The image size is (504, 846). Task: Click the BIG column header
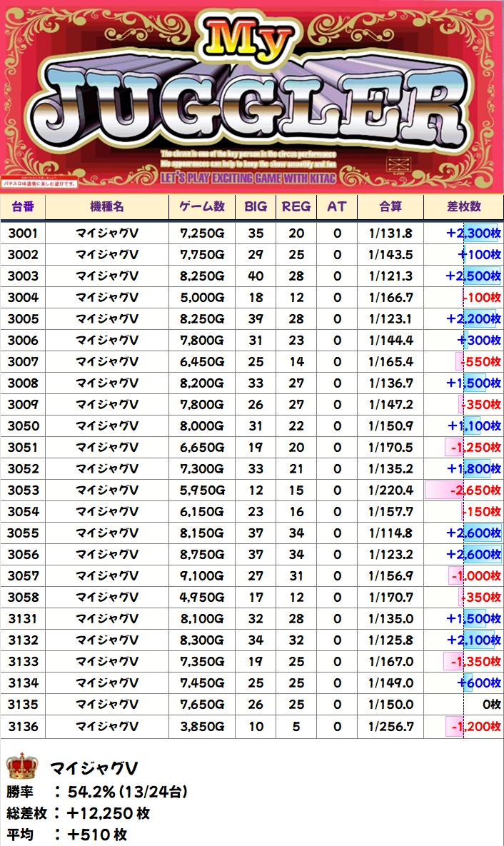coord(256,206)
